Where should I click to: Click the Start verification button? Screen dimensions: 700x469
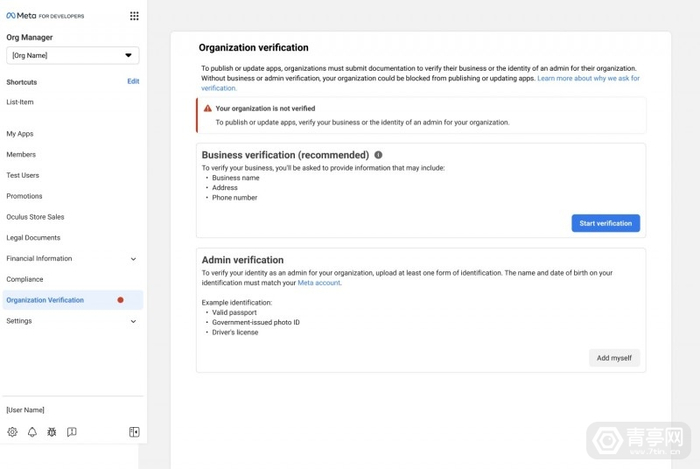605,223
